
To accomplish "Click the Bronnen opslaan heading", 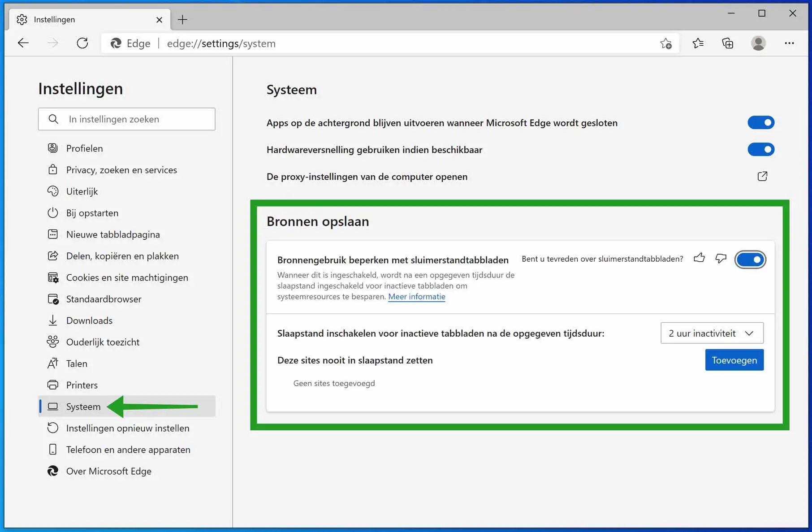I will 318,221.
